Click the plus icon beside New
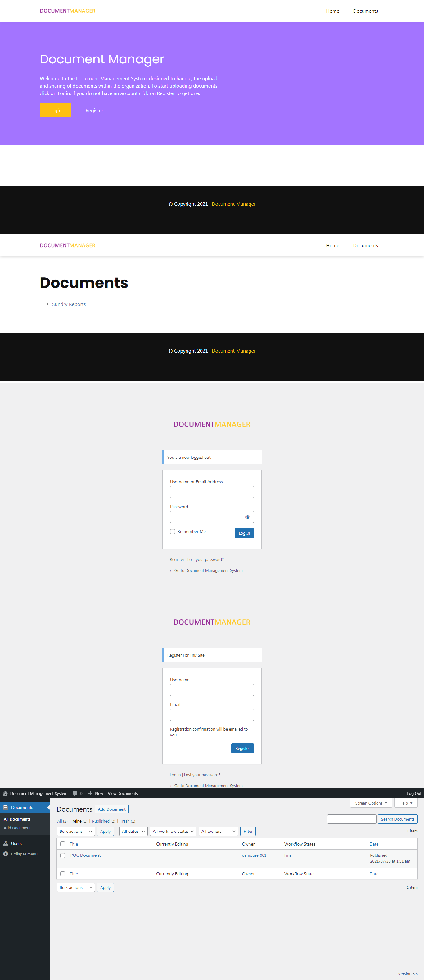Image resolution: width=424 pixels, height=980 pixels. tap(90, 793)
